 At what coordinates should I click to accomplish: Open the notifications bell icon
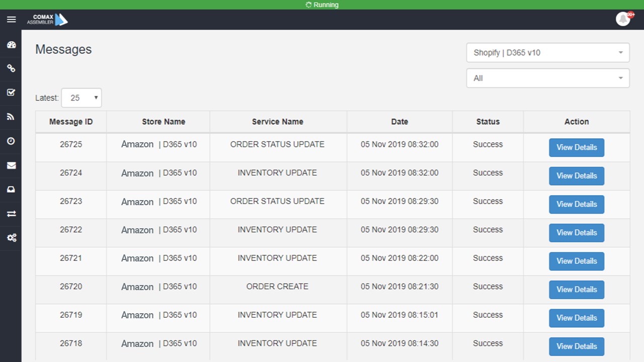(x=623, y=19)
